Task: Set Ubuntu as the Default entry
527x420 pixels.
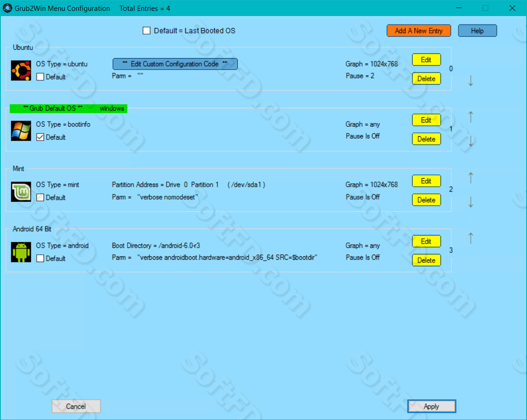Action: (40, 77)
